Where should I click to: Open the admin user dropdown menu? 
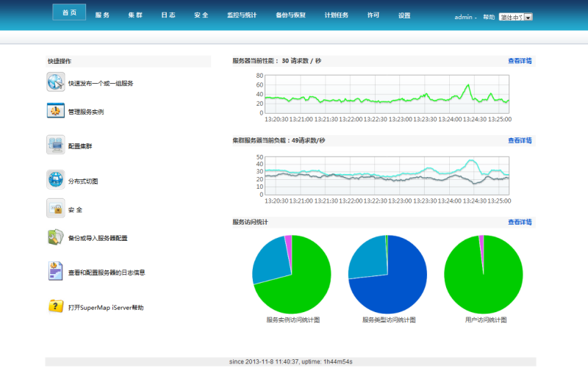click(x=465, y=17)
